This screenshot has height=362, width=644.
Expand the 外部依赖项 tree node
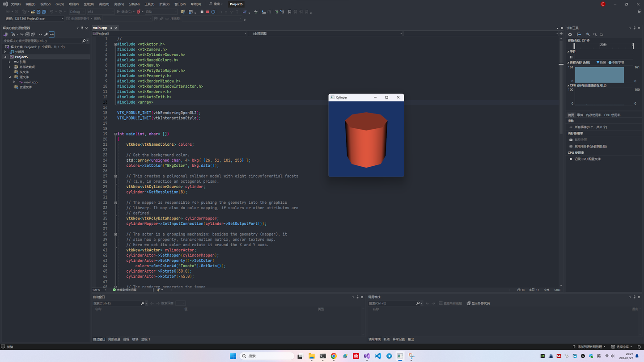tap(10, 67)
